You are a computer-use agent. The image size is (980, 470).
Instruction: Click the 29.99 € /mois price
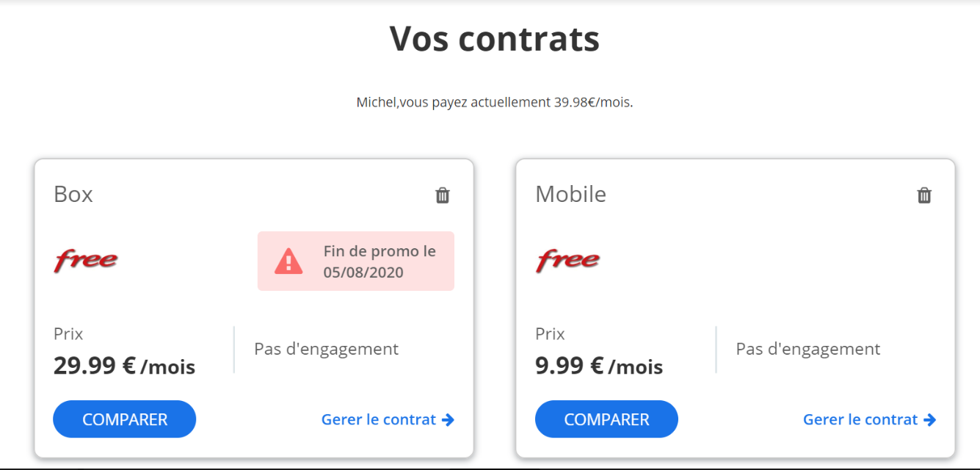(124, 366)
